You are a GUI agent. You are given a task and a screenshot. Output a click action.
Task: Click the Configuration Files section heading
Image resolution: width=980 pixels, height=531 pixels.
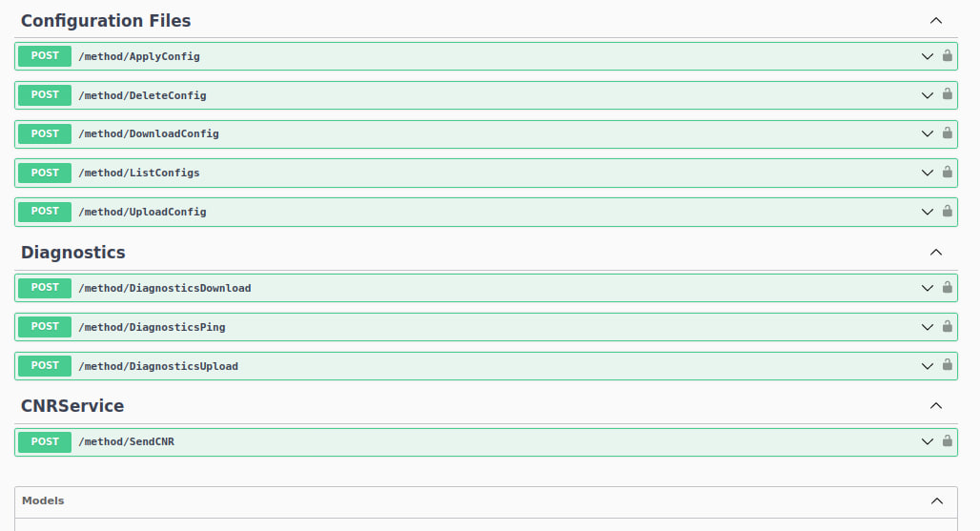[x=106, y=21]
